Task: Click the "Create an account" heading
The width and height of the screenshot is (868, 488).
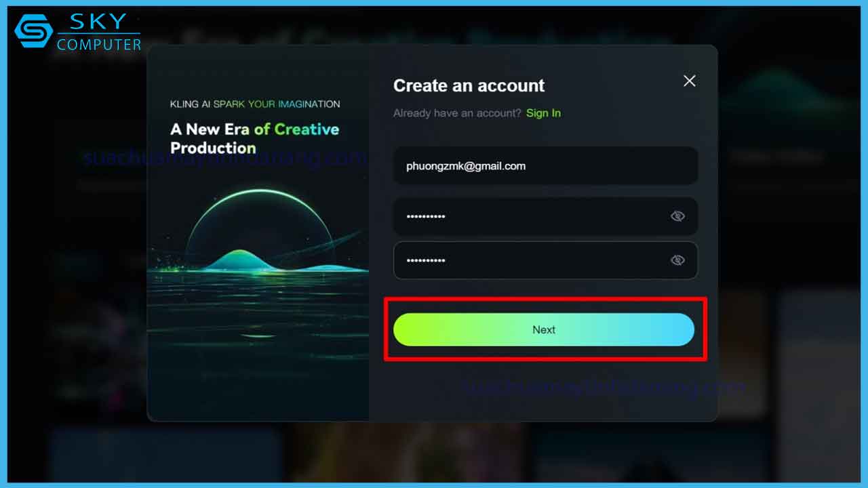Action: point(469,85)
